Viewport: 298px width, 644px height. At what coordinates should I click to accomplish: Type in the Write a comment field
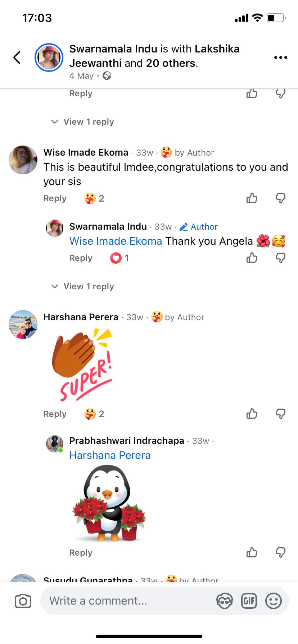click(126, 601)
